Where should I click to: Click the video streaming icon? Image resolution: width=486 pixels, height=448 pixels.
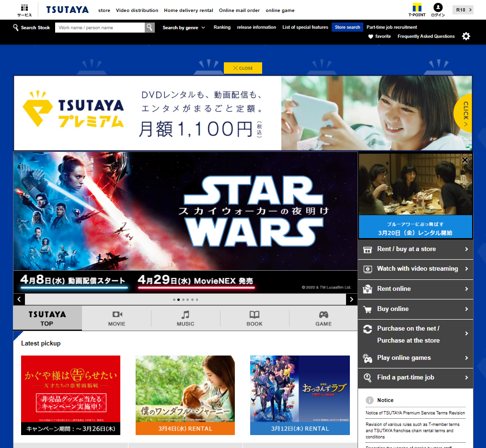367,269
